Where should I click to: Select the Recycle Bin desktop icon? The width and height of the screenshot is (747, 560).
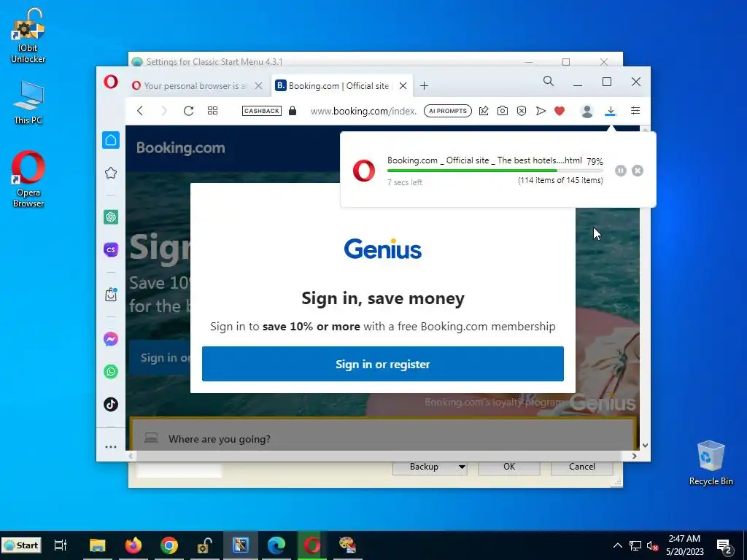(x=711, y=463)
